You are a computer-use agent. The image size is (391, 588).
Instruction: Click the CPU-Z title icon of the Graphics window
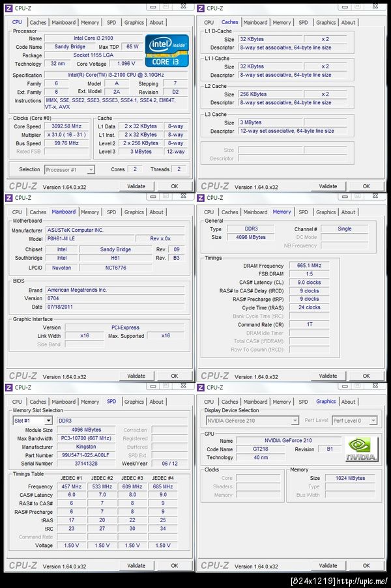201,387
